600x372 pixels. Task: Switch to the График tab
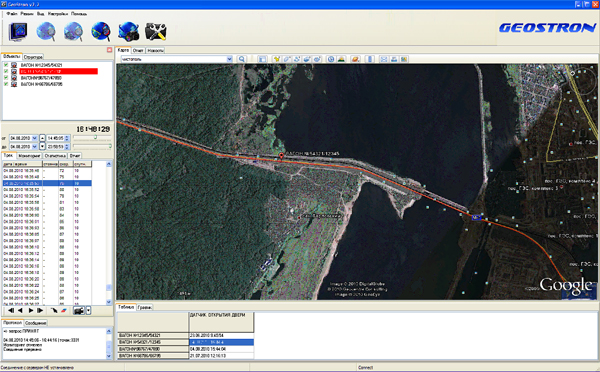pos(145,307)
